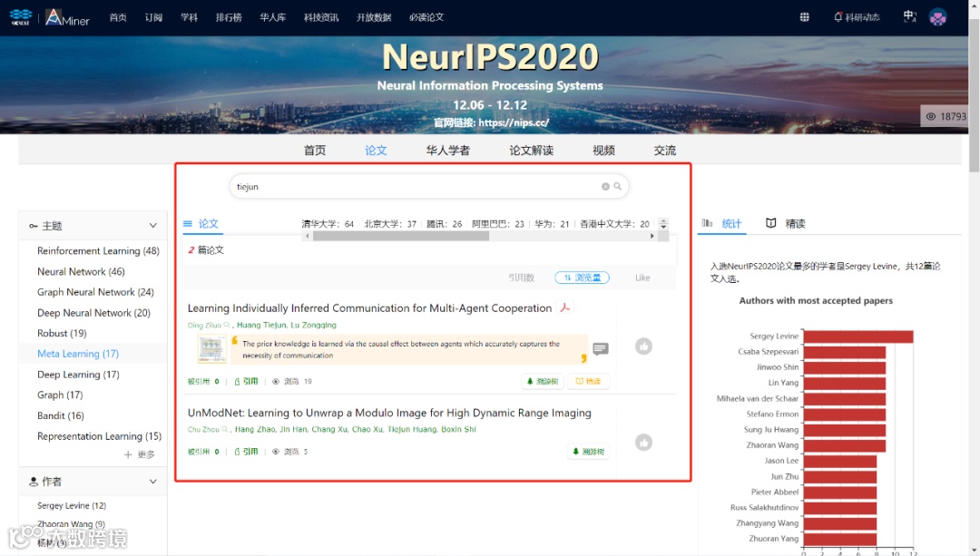Filter by author Sergey Levine (12)
The image size is (980, 556).
pos(72,505)
